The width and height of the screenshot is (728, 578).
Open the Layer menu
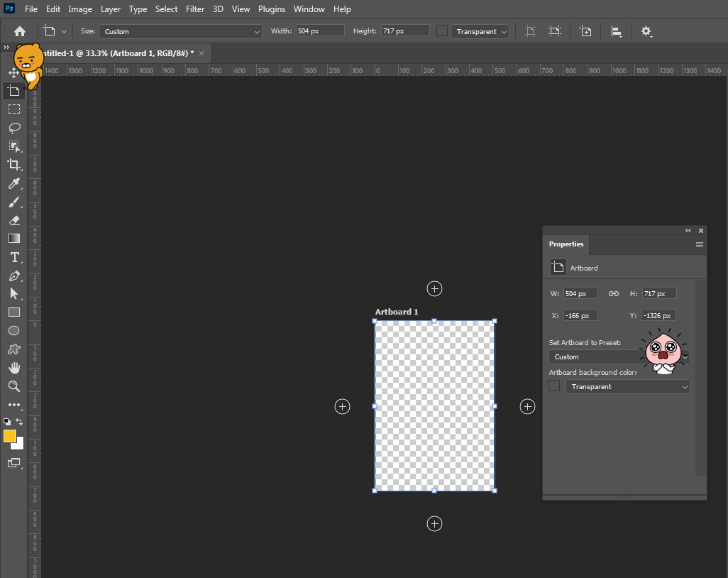pos(111,9)
